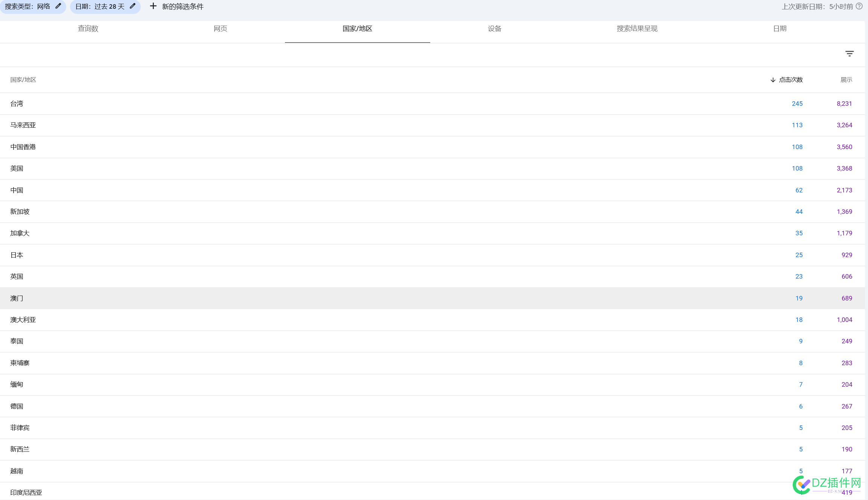Click the 113 clicks value for 马来西亚
This screenshot has width=868, height=500.
pyautogui.click(x=797, y=125)
